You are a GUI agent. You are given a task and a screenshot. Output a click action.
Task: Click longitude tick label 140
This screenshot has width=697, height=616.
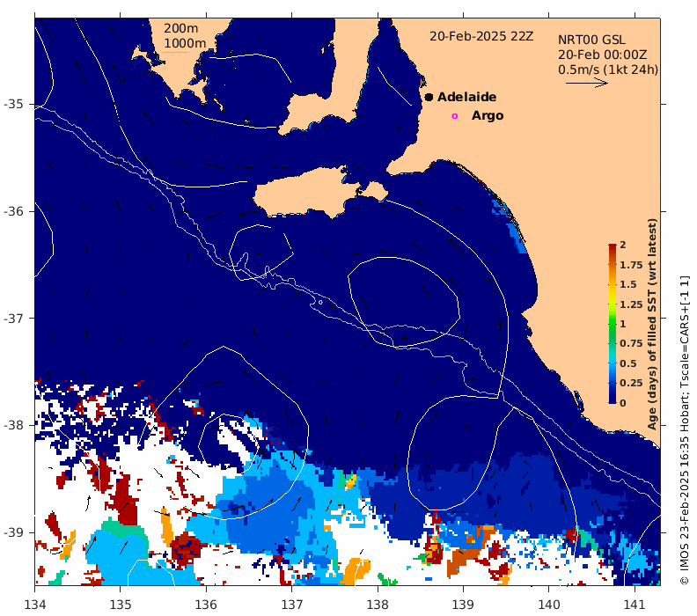click(549, 605)
